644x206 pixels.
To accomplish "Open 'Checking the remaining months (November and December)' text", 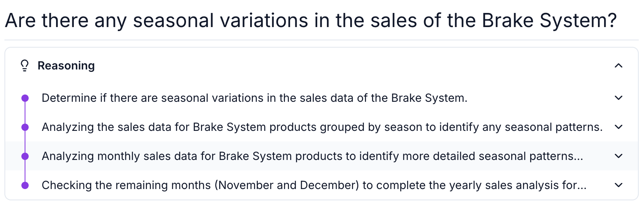I will [x=314, y=185].
